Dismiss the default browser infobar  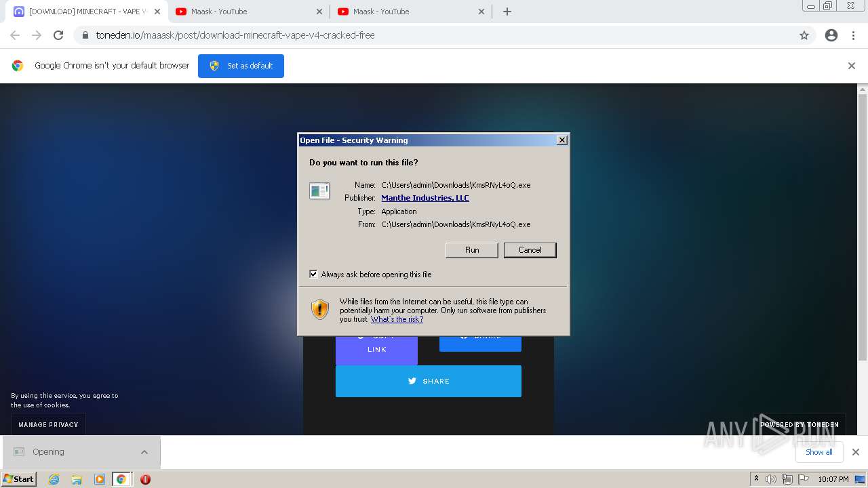852,66
